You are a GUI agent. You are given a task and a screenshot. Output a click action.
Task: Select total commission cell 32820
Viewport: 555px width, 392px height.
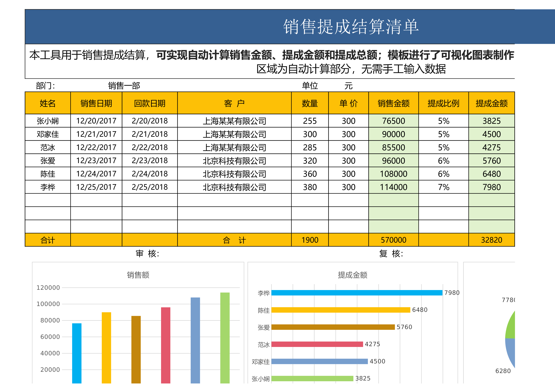click(491, 240)
